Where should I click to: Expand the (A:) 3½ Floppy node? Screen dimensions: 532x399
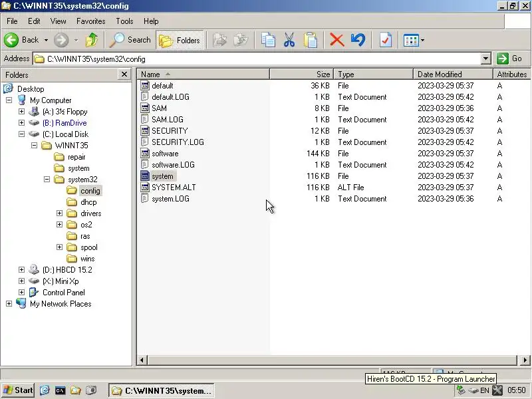coord(21,111)
